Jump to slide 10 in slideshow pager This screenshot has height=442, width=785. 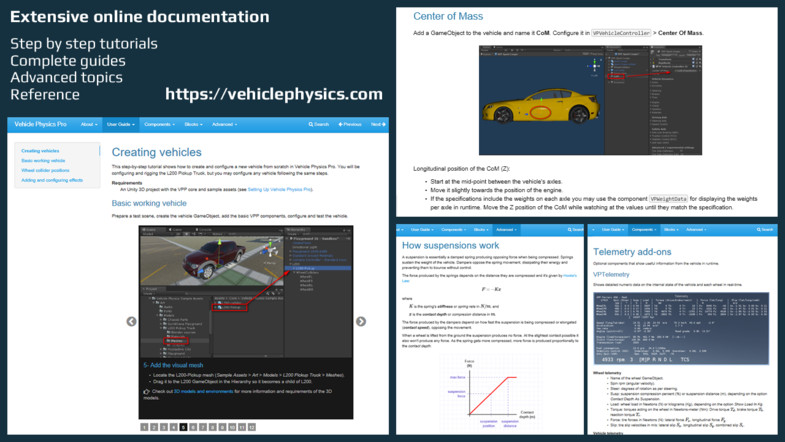[232, 427]
